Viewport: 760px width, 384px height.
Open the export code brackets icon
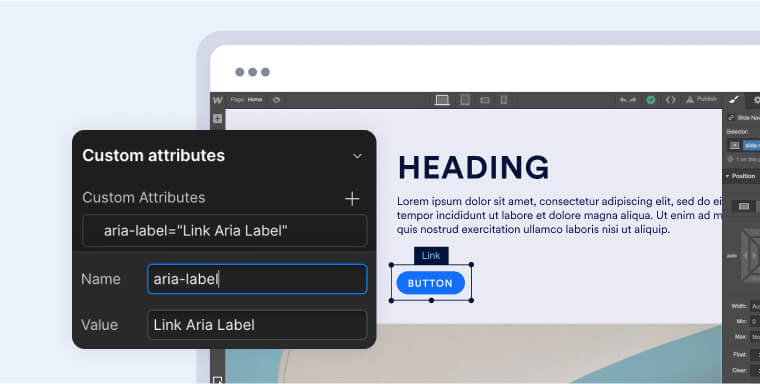pyautogui.click(x=670, y=100)
